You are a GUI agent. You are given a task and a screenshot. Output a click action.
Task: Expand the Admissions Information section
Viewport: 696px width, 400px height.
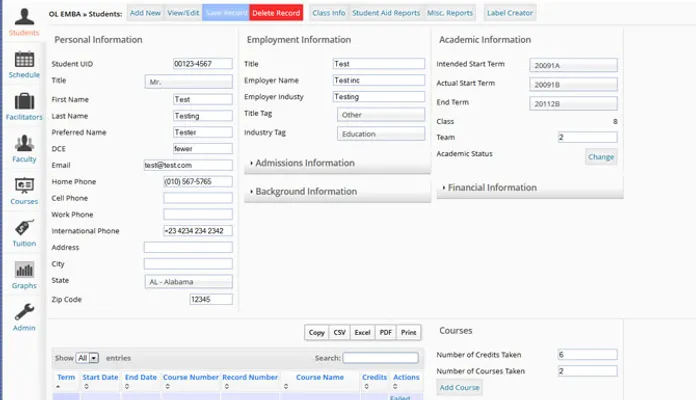(x=304, y=163)
